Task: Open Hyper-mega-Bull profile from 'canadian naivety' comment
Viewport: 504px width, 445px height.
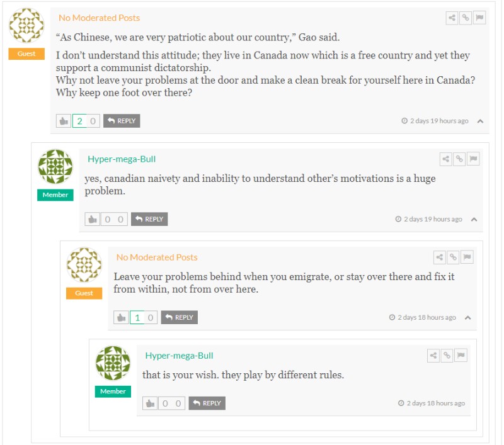Action: 122,159
